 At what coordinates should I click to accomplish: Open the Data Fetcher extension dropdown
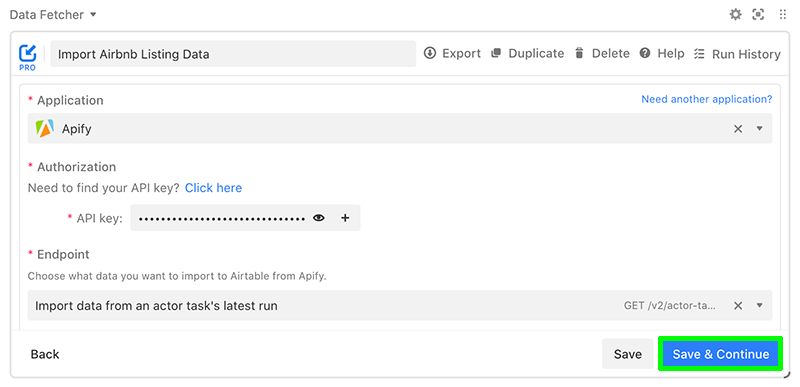point(53,15)
